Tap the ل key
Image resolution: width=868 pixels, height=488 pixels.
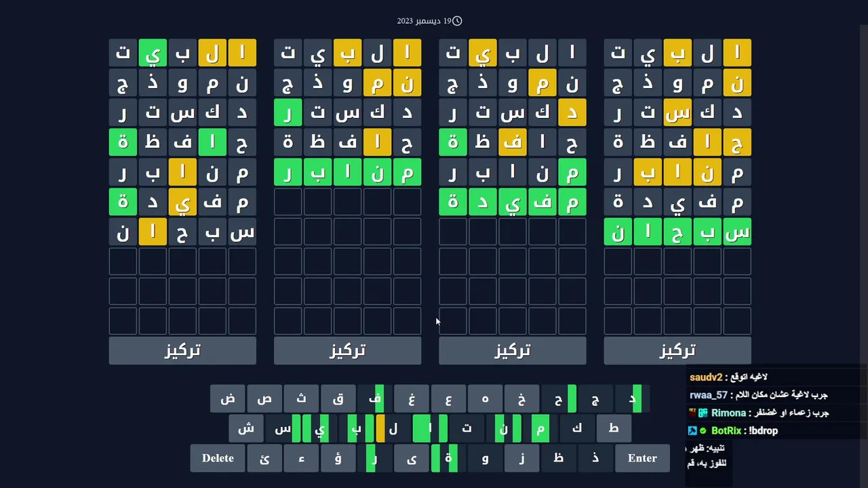(393, 428)
